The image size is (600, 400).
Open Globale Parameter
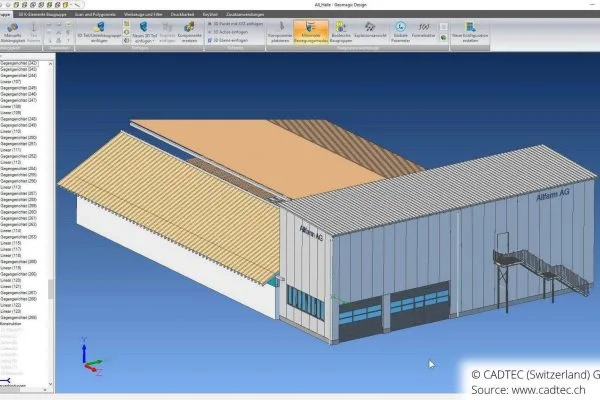(401, 32)
